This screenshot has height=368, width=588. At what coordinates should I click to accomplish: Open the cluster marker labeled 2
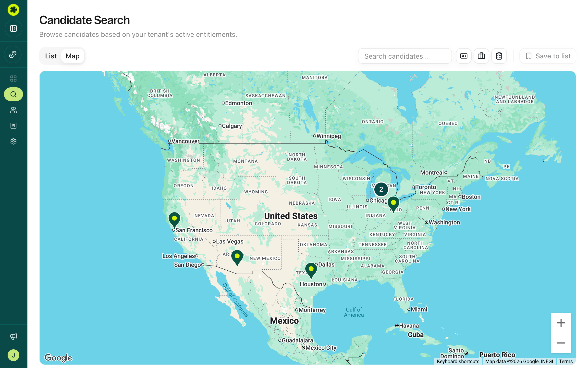[381, 189]
